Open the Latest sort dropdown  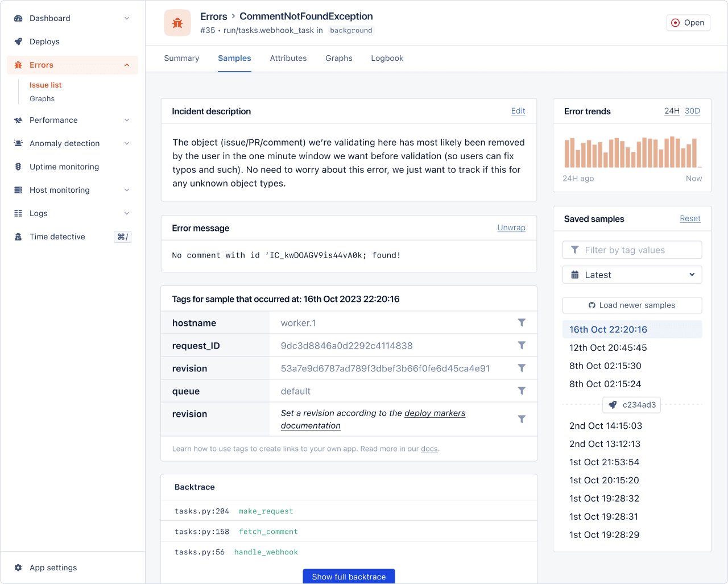coord(632,275)
